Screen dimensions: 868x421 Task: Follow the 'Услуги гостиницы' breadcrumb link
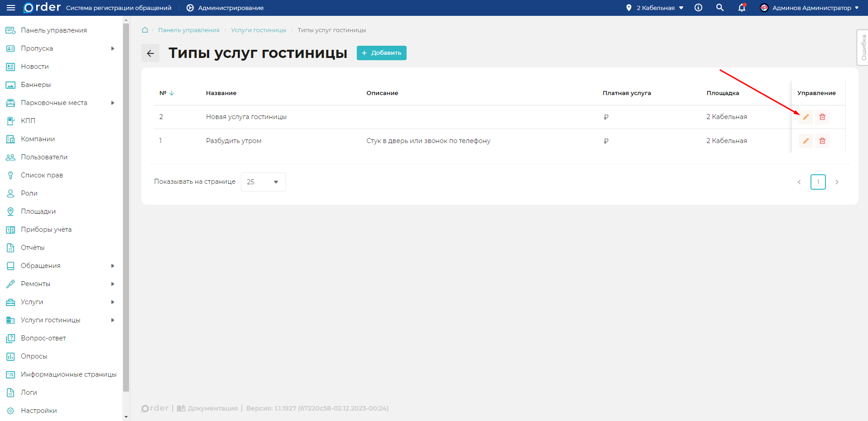point(258,30)
